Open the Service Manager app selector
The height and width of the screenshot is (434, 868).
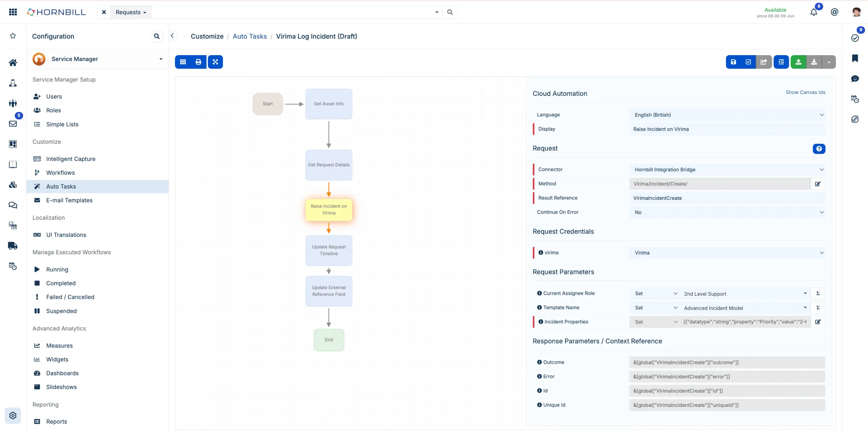coord(98,59)
